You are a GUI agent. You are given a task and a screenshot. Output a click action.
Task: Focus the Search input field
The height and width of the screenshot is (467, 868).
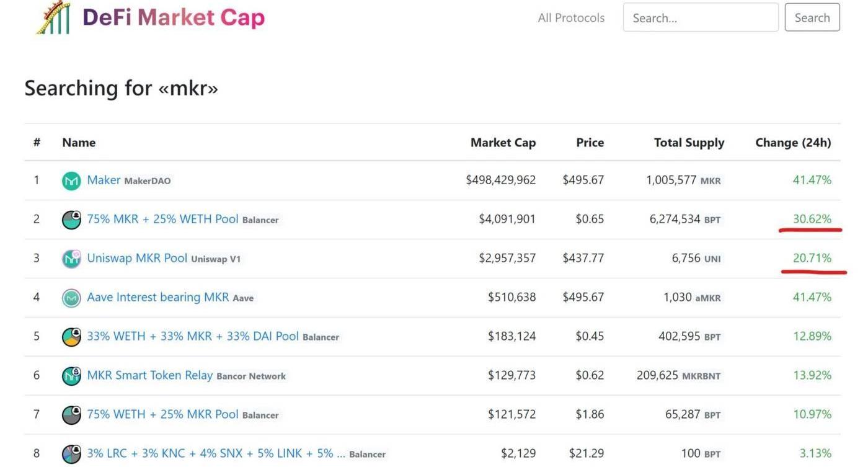[x=701, y=17]
